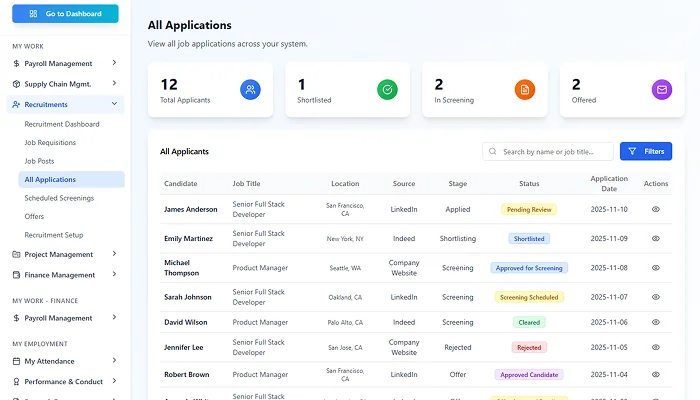
Task: Click the purple Offered envelope icon
Action: [x=661, y=90]
